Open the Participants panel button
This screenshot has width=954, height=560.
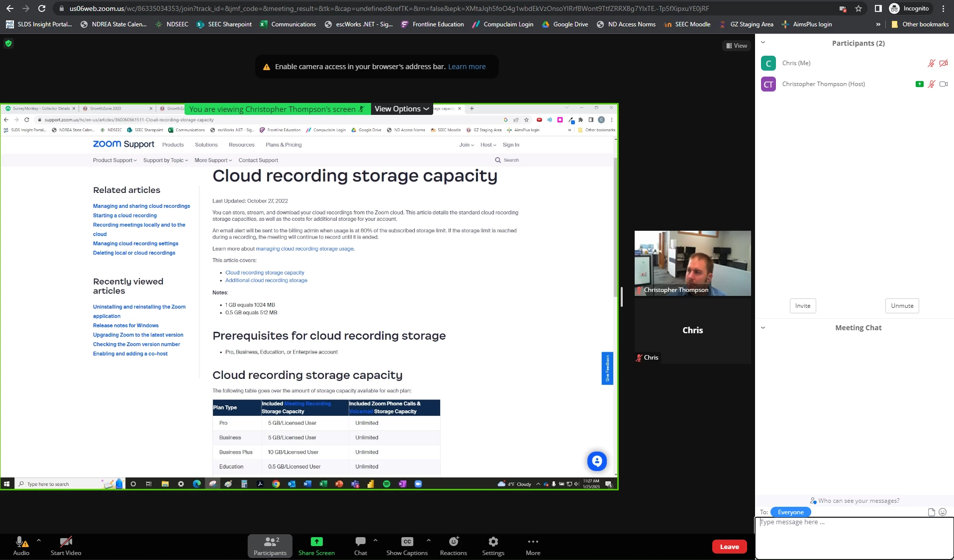[270, 546]
